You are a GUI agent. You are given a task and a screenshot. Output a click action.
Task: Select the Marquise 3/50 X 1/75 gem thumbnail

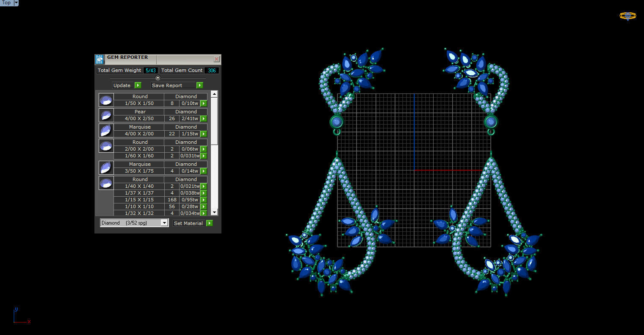106,167
